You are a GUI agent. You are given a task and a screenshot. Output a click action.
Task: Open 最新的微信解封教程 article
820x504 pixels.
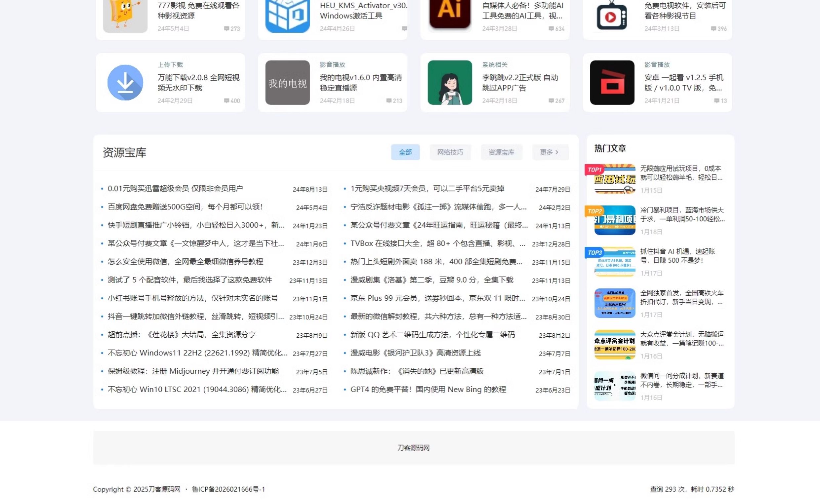438,317
